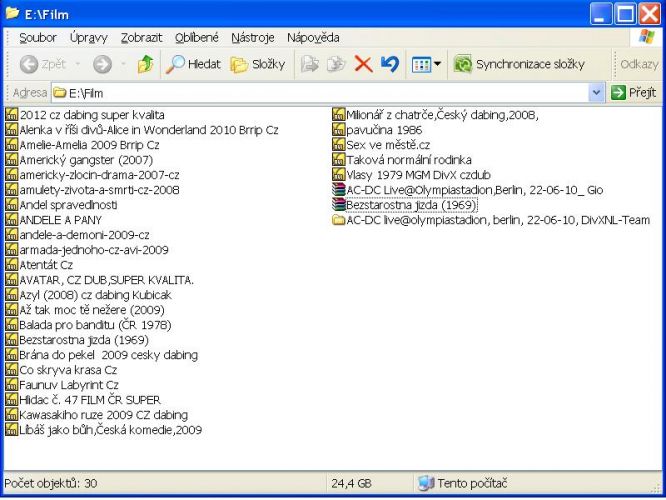The height and width of the screenshot is (500, 666).
Task: Select the amulety-zivota-a-smrti-cz-2008 file icon
Action: point(11,189)
